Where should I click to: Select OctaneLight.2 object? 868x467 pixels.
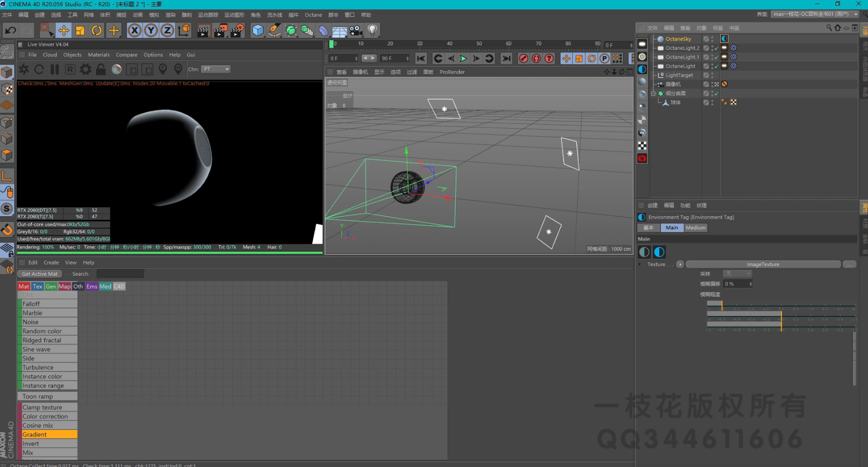pyautogui.click(x=682, y=48)
